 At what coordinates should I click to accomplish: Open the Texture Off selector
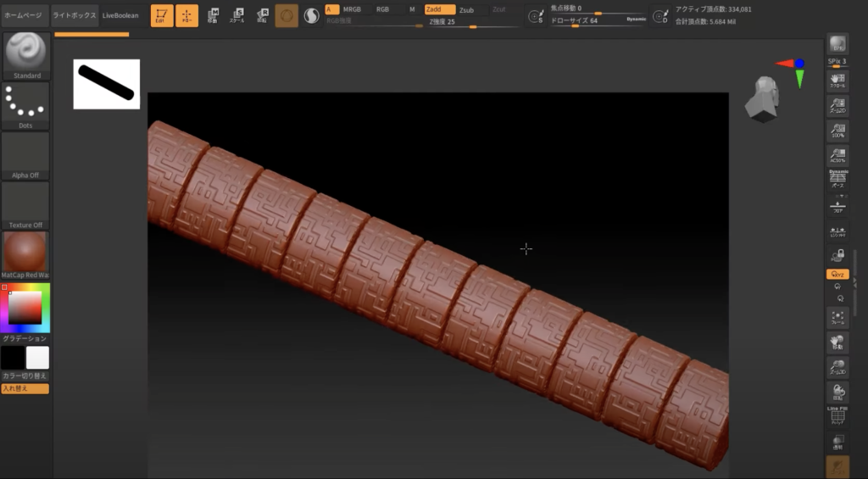pyautogui.click(x=25, y=205)
